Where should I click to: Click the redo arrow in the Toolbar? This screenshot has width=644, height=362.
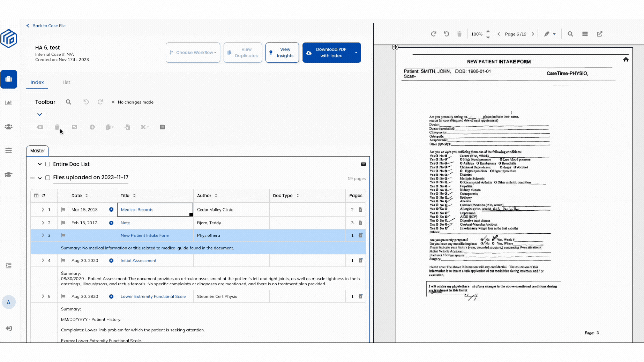coord(100,102)
